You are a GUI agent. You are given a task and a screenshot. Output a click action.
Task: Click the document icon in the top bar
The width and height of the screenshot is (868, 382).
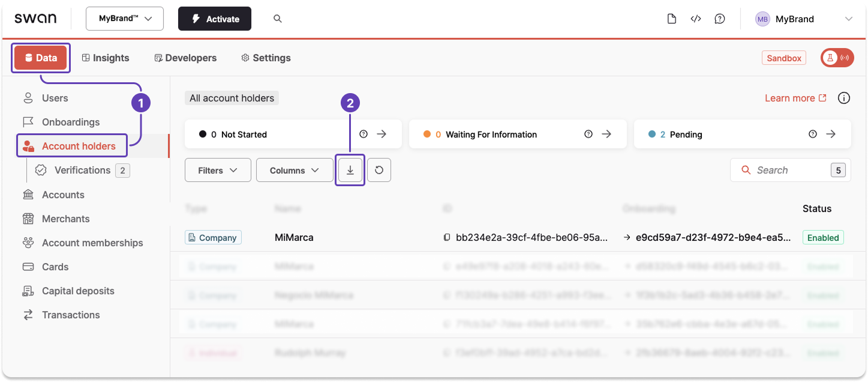[672, 19]
